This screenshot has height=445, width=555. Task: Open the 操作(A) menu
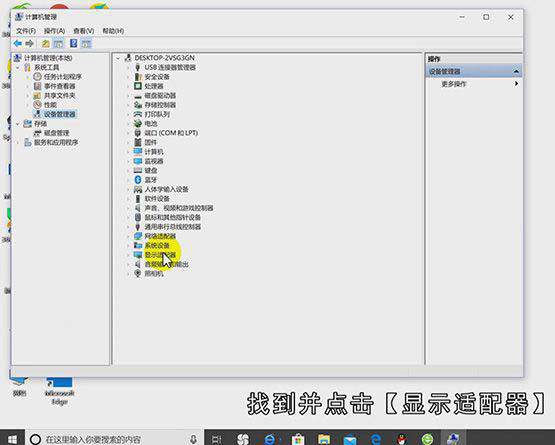point(54,31)
